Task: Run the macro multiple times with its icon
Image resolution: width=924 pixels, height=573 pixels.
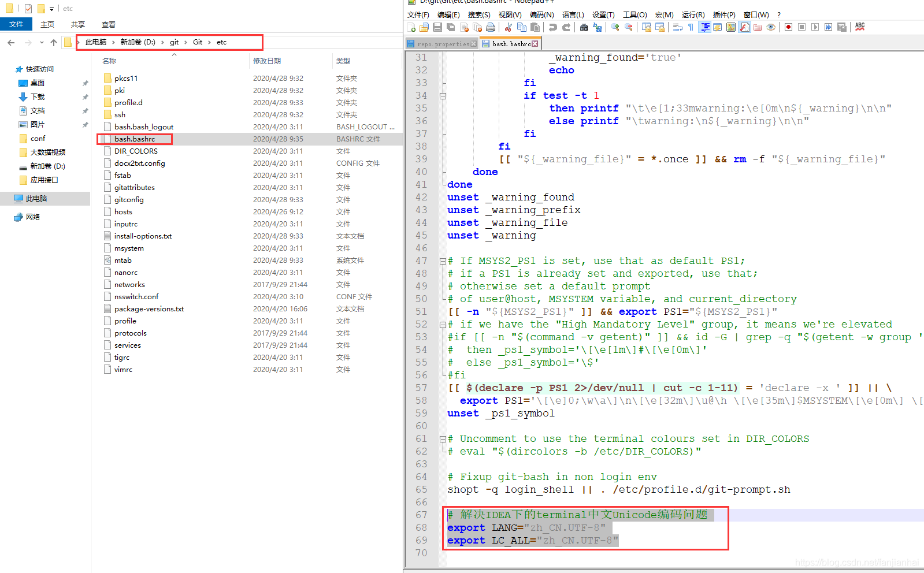Action: (829, 27)
